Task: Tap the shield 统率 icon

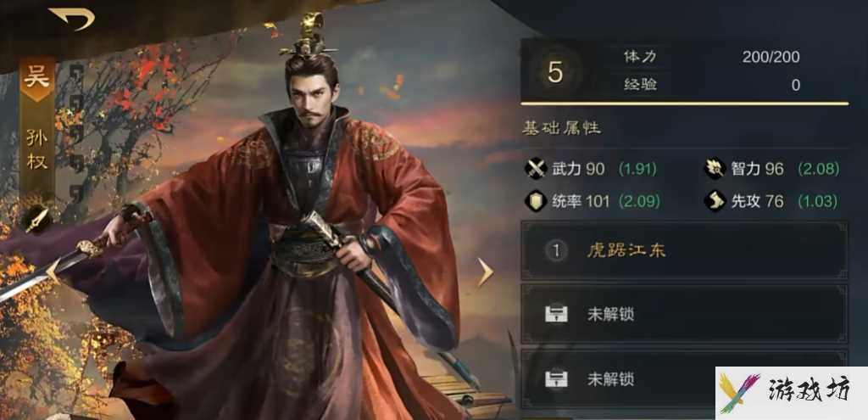Action: pos(536,200)
